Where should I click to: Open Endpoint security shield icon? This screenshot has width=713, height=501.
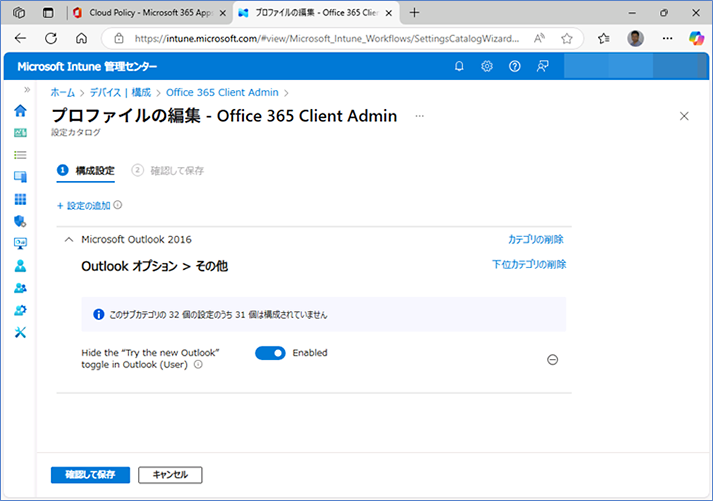pyautogui.click(x=20, y=221)
